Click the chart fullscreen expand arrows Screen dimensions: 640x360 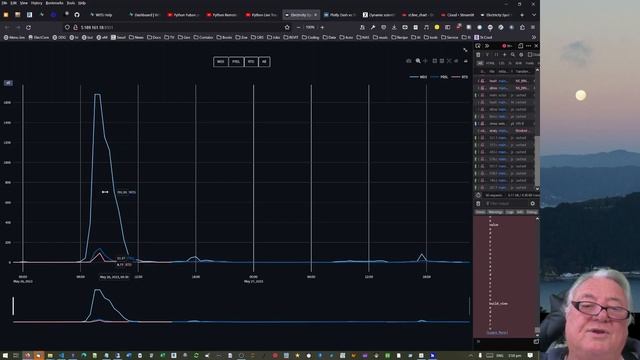point(465,50)
